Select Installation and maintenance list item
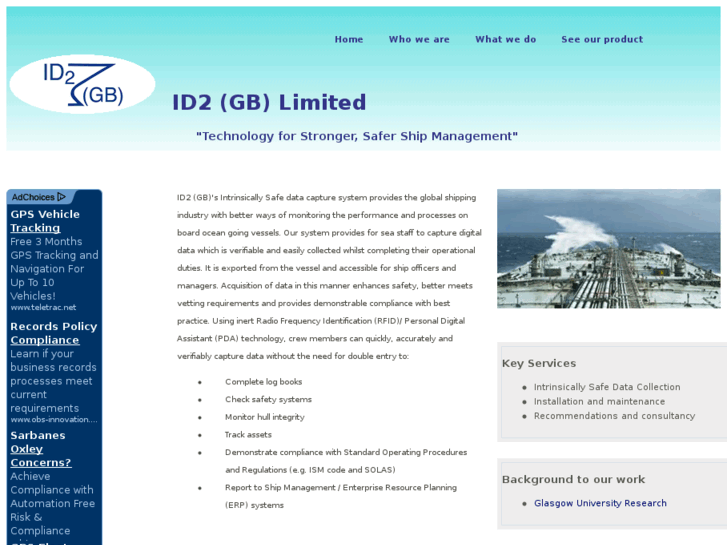Viewport: 727px width, 545px height. [599, 401]
